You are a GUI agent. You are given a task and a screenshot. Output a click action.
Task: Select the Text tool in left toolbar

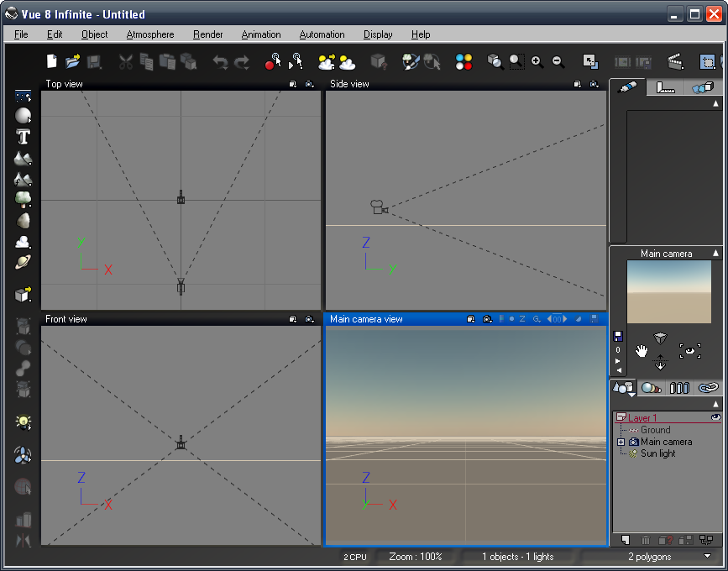[x=23, y=137]
